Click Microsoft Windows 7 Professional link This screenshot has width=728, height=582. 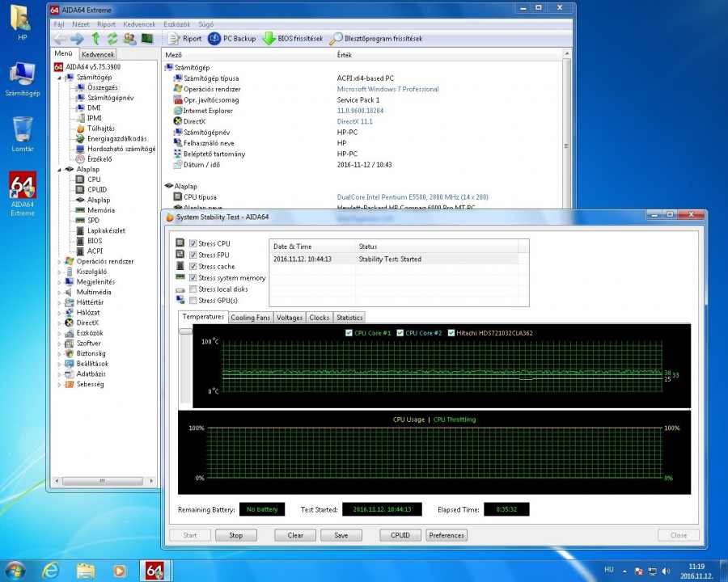click(x=387, y=89)
